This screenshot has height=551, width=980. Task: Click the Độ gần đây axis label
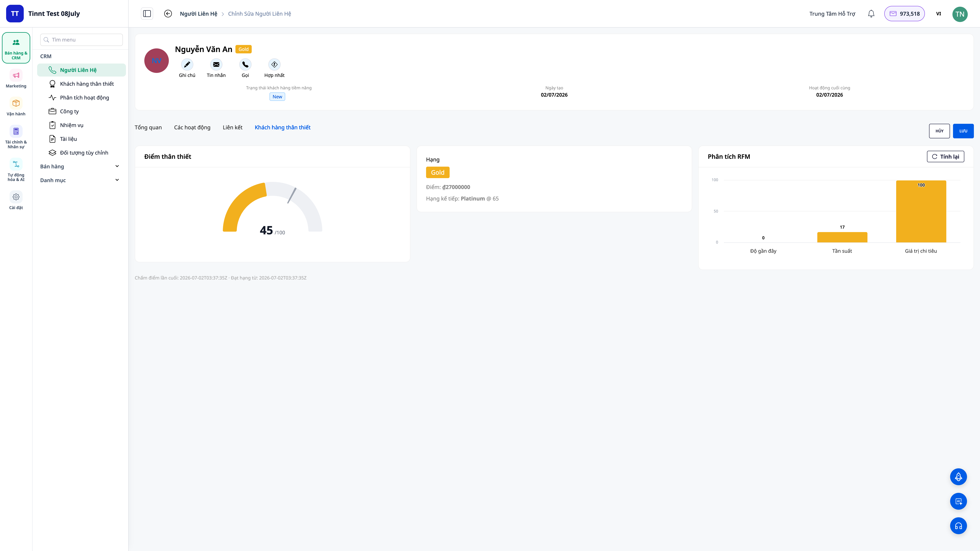(x=763, y=251)
